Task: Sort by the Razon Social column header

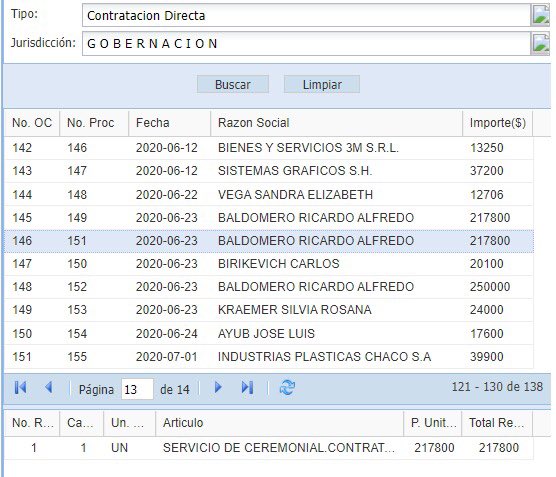Action: (x=337, y=123)
